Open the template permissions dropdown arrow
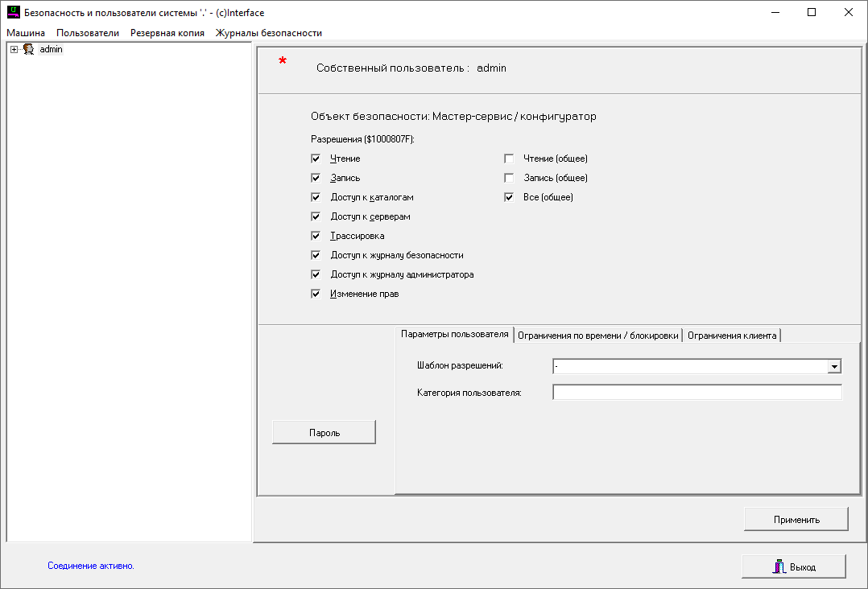 (834, 367)
